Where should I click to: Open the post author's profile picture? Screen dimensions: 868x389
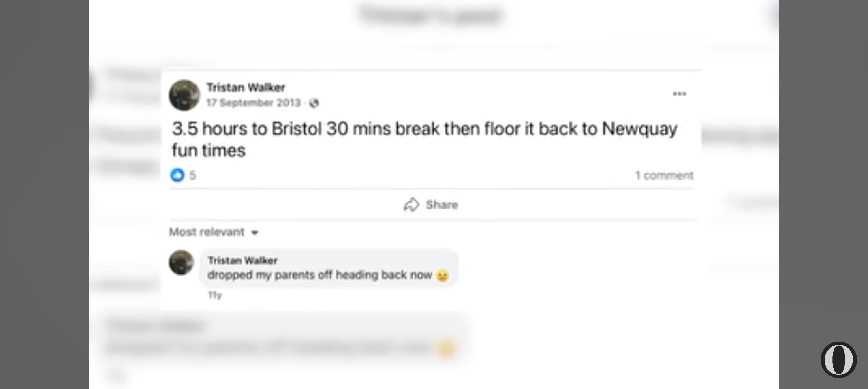tap(184, 95)
